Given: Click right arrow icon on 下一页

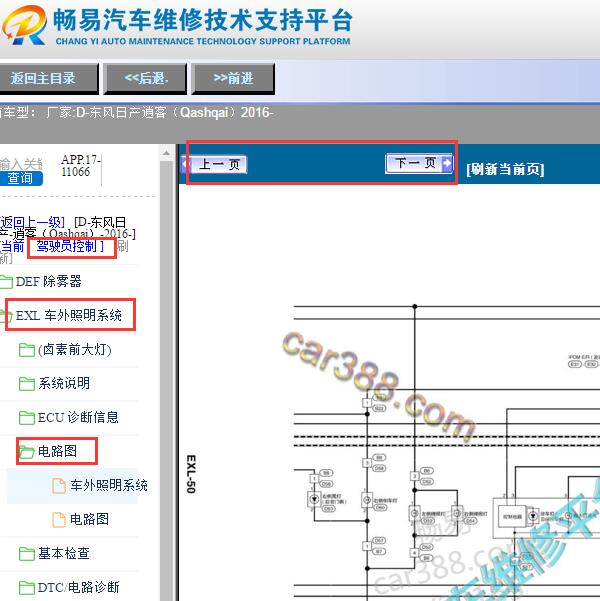Looking at the screenshot, I should (x=447, y=163).
